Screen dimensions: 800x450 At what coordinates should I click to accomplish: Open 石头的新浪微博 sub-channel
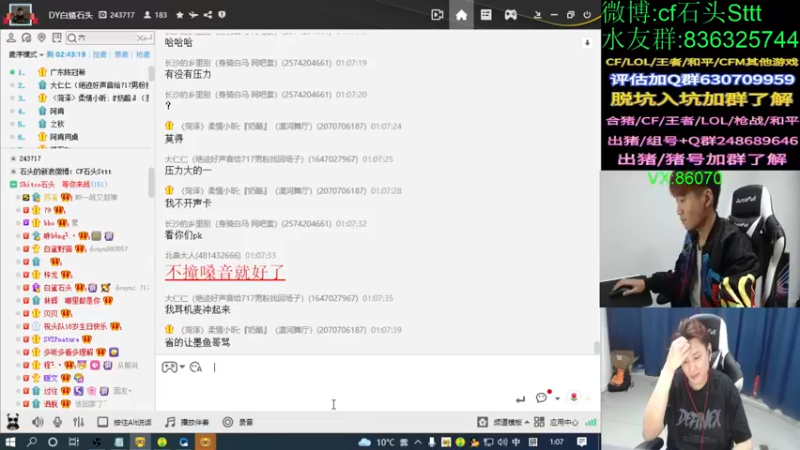click(65, 171)
